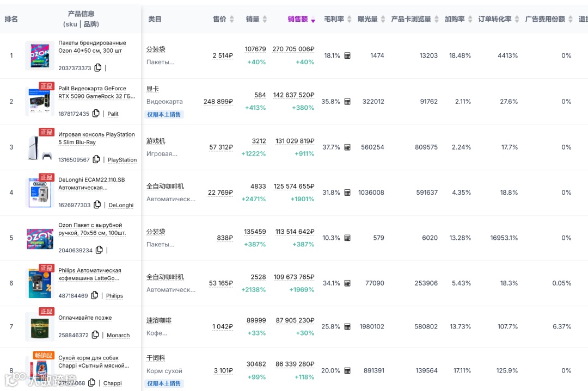Copy SKU 2040639234 with copy icon

(x=99, y=250)
